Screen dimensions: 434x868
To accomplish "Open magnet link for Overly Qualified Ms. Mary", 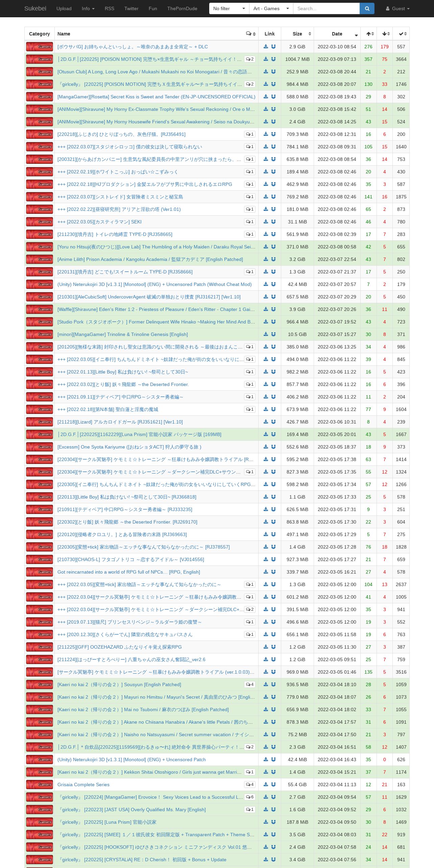I will coord(273,809).
